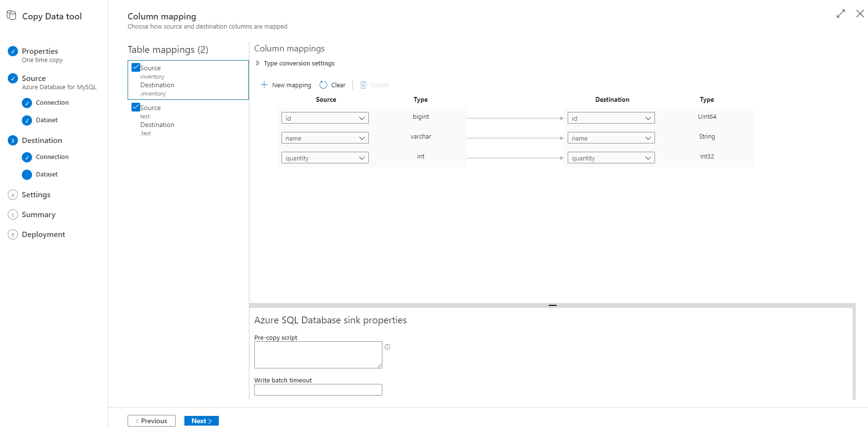Click the Write batch timeout field
Screen dimensions: 868x429
point(318,390)
